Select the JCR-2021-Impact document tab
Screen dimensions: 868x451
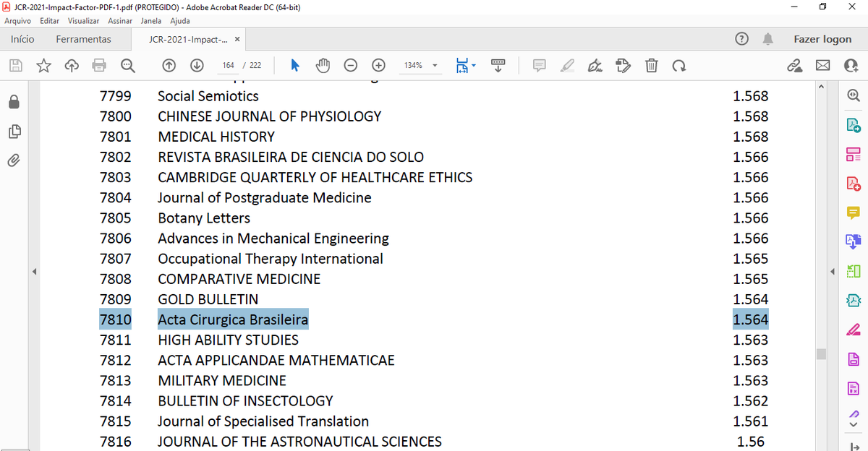[x=188, y=39]
